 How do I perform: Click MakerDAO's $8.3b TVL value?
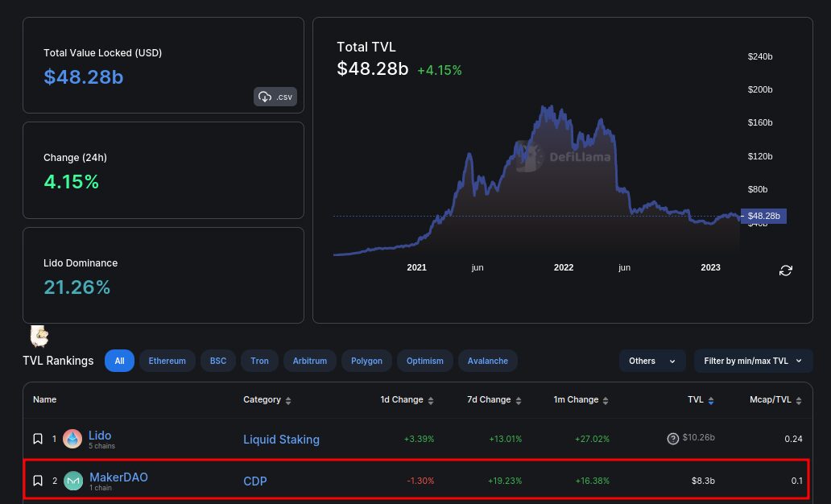tap(703, 481)
